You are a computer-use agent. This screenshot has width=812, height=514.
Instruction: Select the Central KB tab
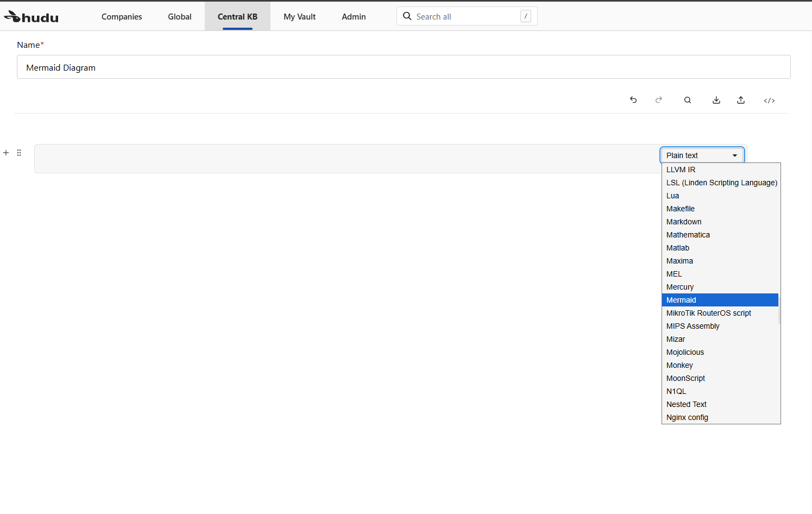click(x=237, y=17)
